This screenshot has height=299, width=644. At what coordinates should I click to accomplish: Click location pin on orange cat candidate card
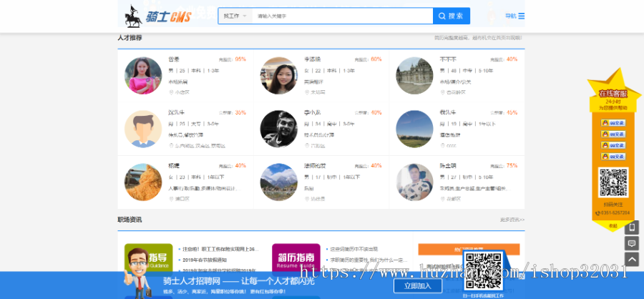171,199
